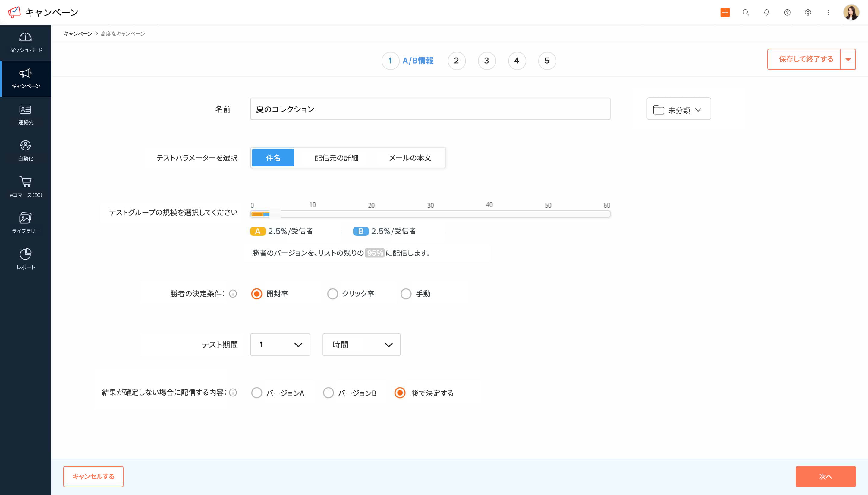Select the クリック率 winner criterion

pyautogui.click(x=332, y=293)
